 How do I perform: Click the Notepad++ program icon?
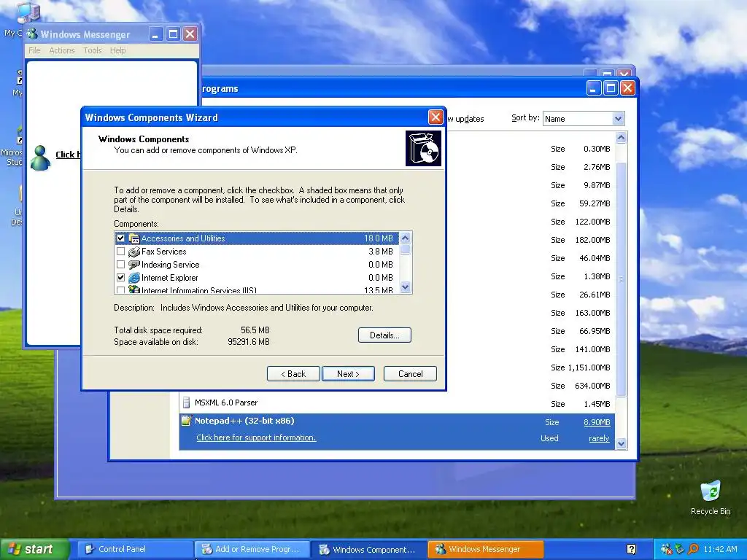point(186,421)
